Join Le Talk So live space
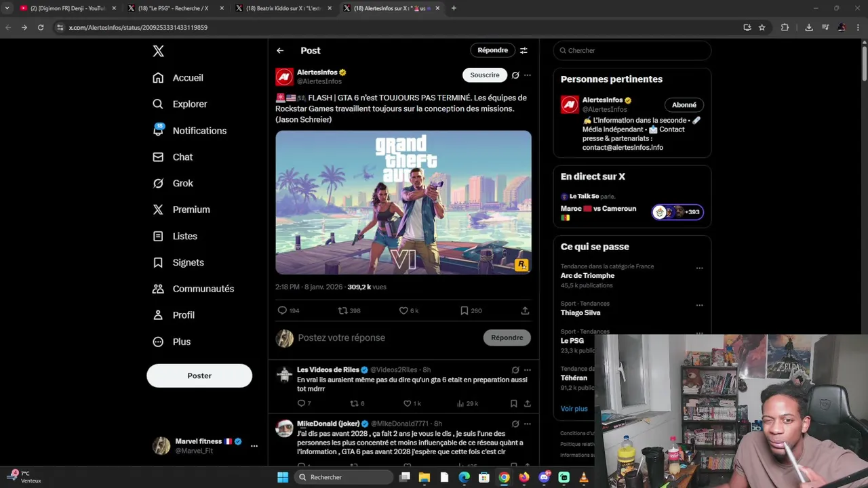 [x=632, y=207]
